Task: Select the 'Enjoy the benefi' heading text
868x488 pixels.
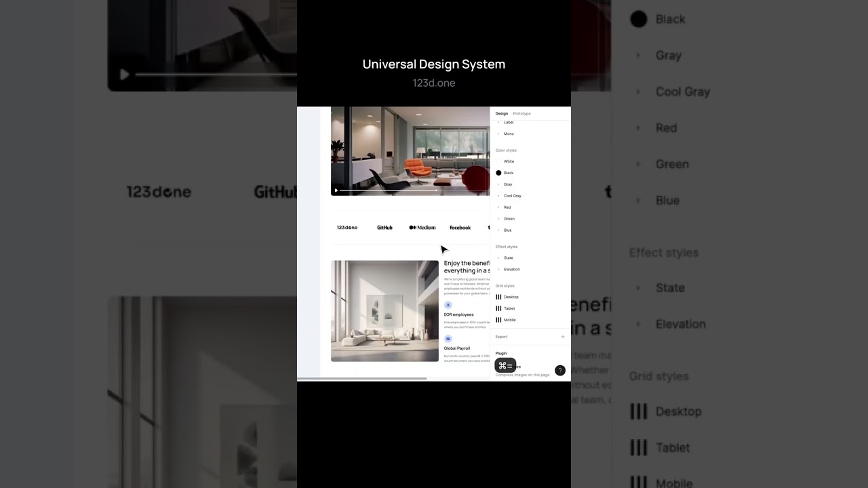Action: (x=467, y=267)
